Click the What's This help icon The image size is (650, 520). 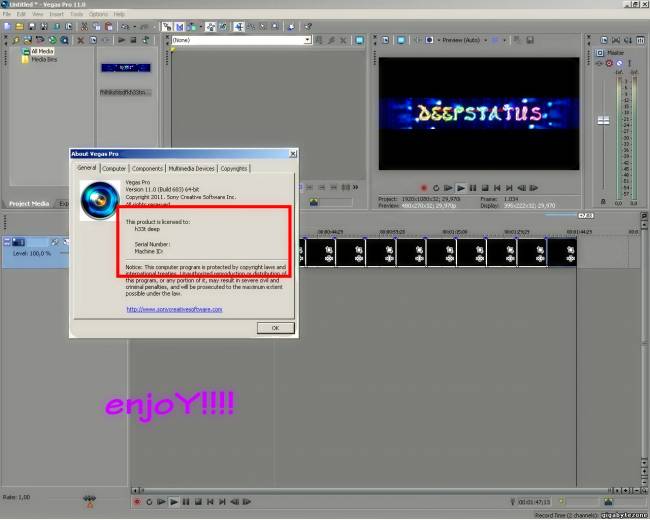308,27
